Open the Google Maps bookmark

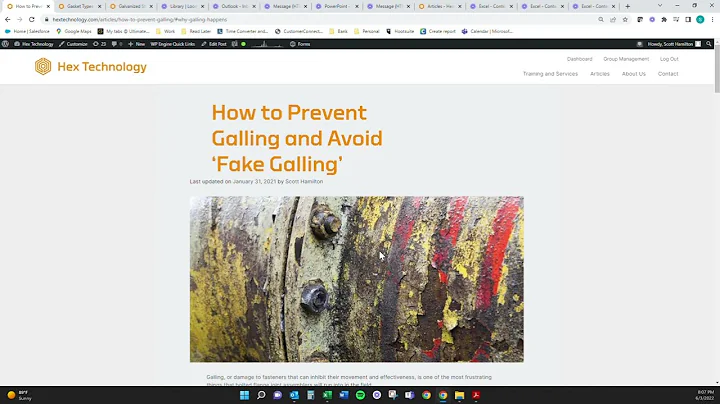[x=73, y=31]
